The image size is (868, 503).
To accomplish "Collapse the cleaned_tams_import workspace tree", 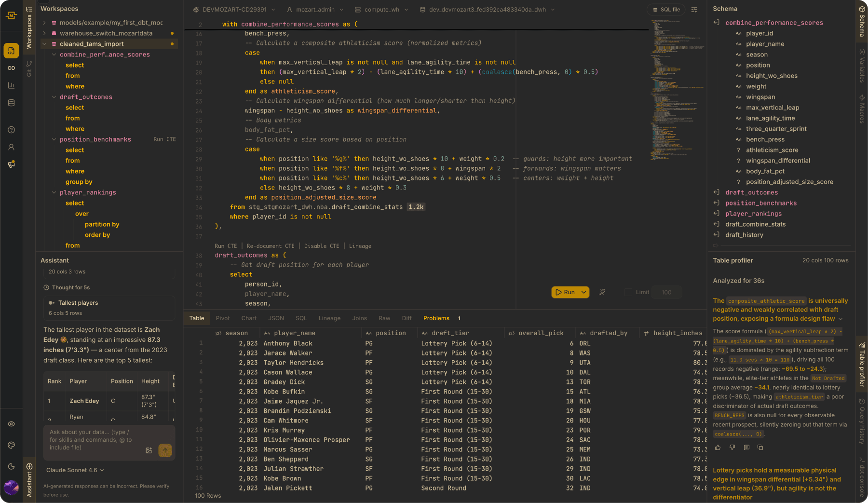I will click(x=44, y=44).
